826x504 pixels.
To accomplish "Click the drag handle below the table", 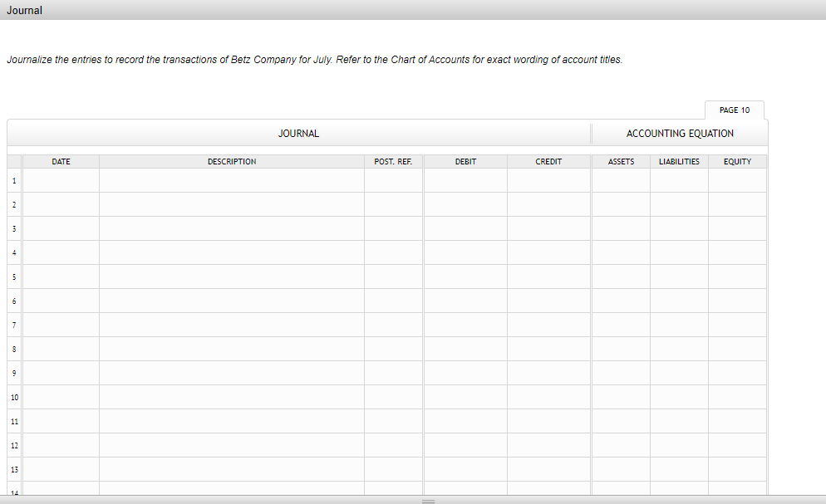I will [x=428, y=501].
